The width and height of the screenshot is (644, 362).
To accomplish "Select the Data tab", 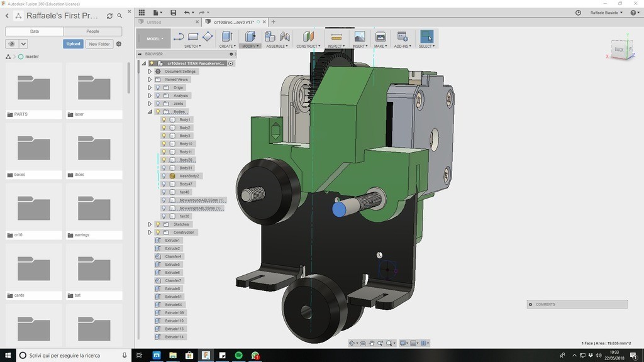I will [x=35, y=31].
